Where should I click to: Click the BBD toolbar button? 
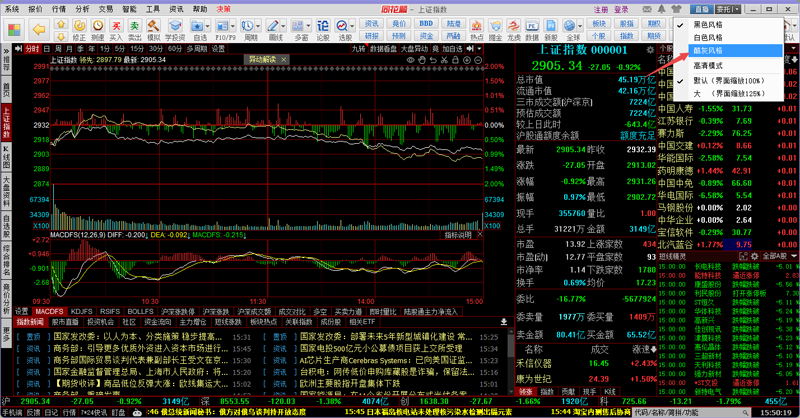tap(426, 23)
